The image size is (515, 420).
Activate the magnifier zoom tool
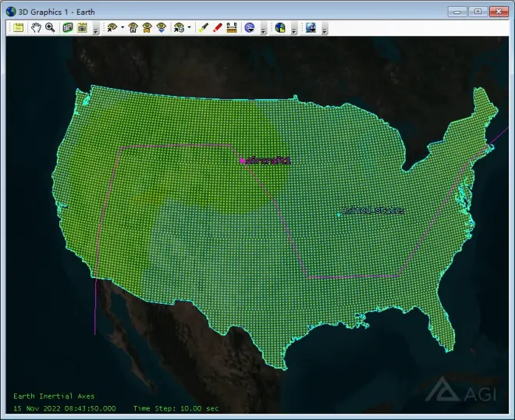50,27
